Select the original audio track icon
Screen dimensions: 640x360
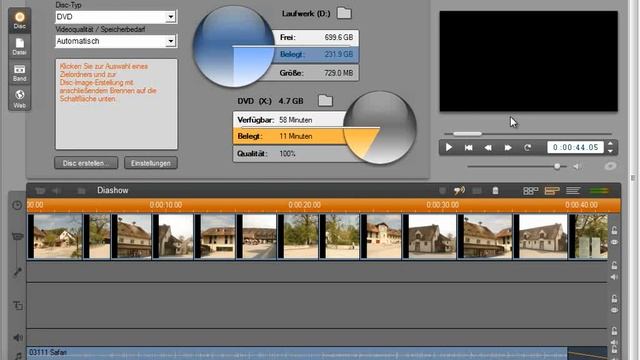coord(17,272)
